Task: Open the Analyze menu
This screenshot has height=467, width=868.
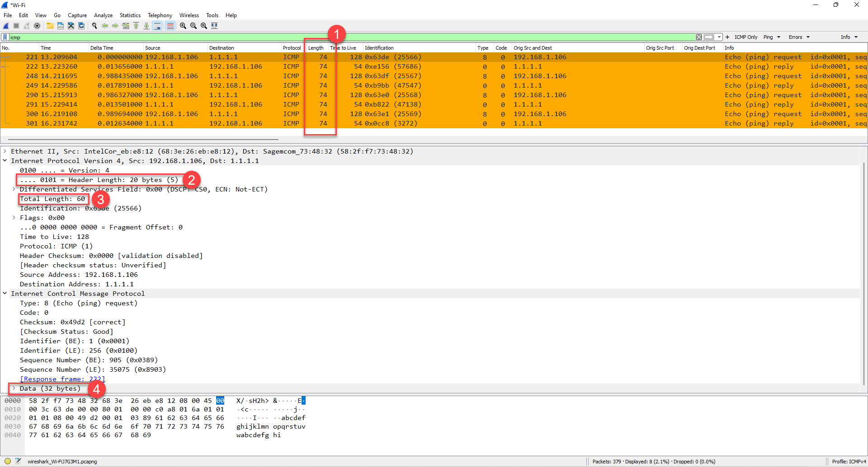Action: click(103, 15)
